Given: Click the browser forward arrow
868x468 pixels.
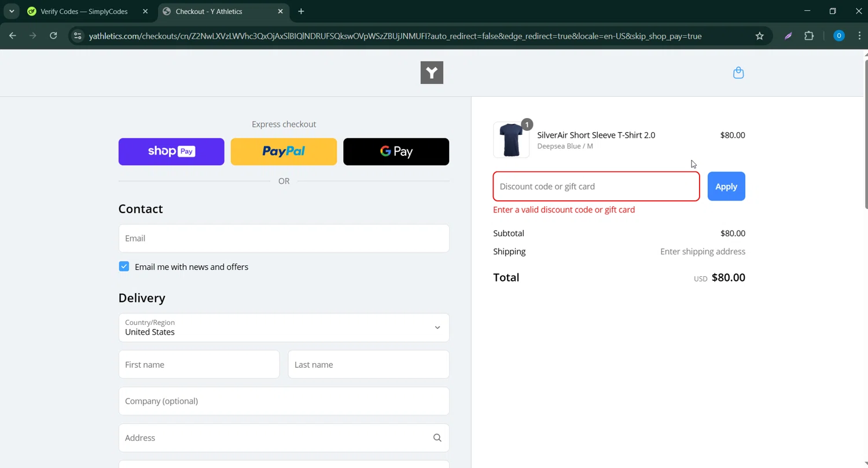Looking at the screenshot, I should point(33,36).
